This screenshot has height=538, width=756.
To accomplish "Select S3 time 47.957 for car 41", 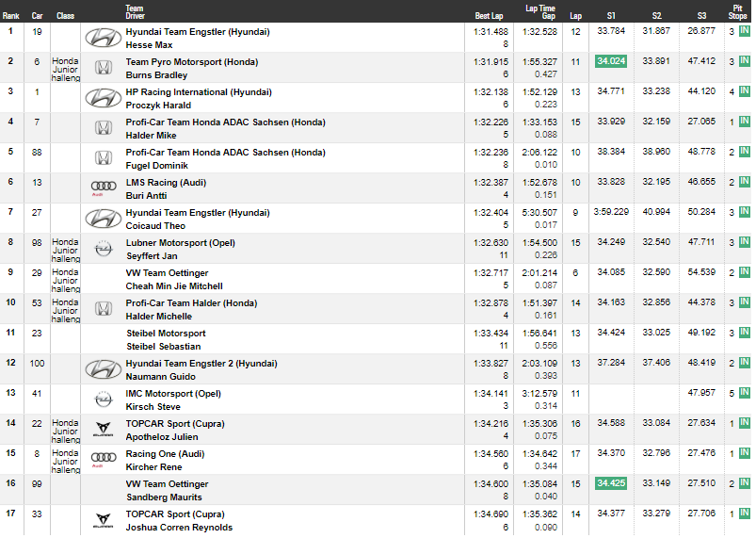I will coord(701,393).
